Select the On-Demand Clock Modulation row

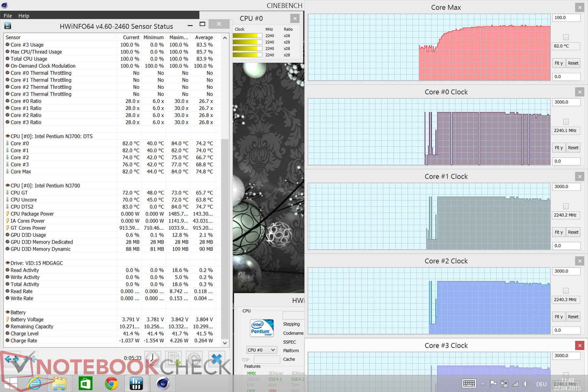tap(112, 66)
